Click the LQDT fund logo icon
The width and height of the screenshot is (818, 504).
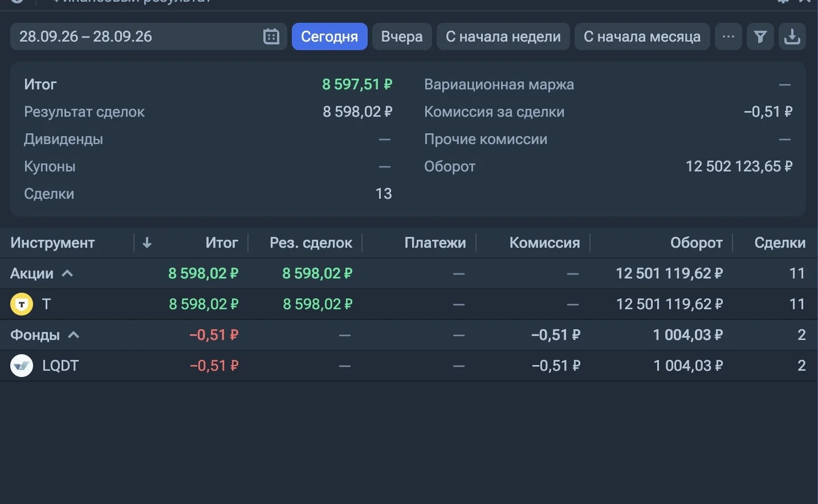(x=22, y=366)
